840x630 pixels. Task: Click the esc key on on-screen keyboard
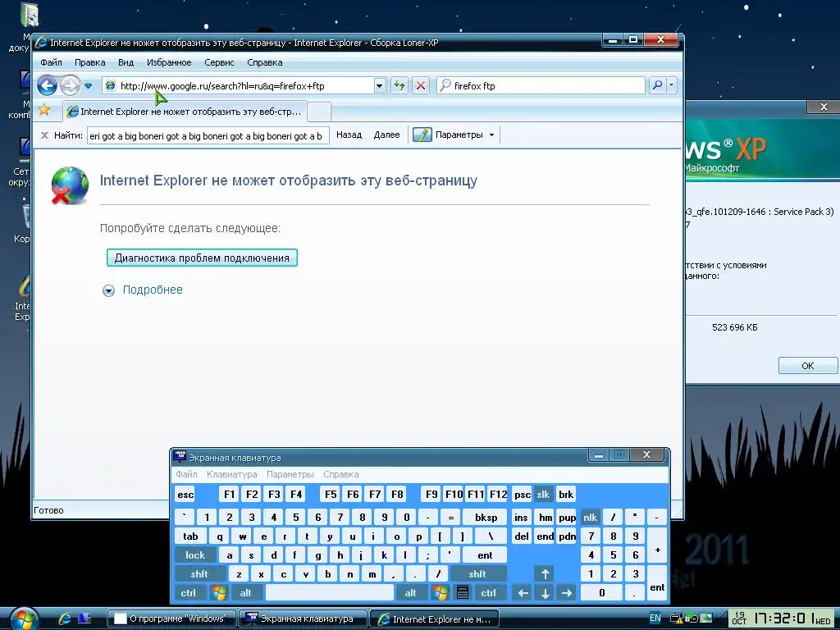coord(185,495)
